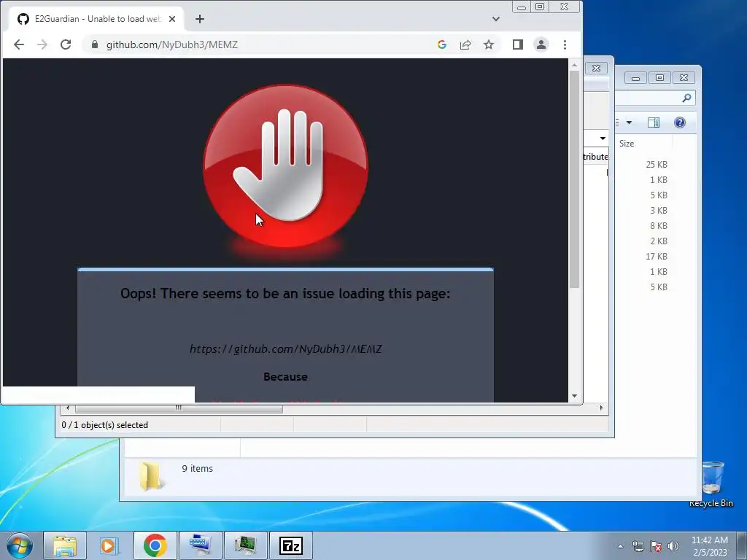Click the Google icon in address bar

point(441,44)
